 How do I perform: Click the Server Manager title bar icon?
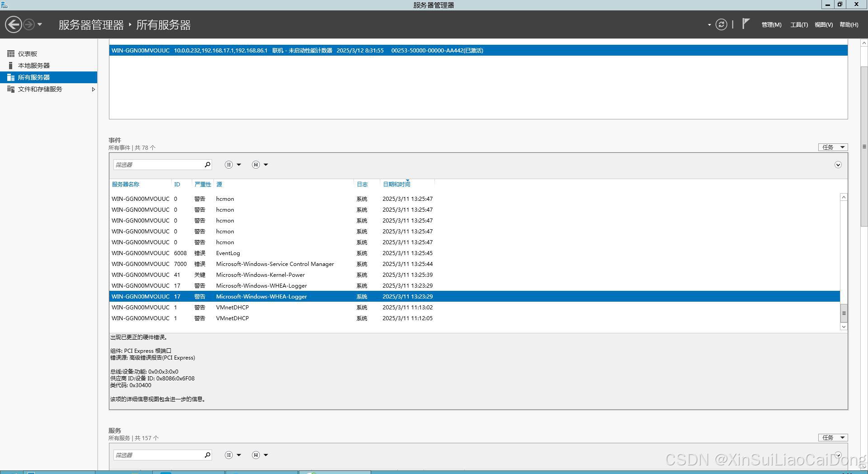point(5,5)
